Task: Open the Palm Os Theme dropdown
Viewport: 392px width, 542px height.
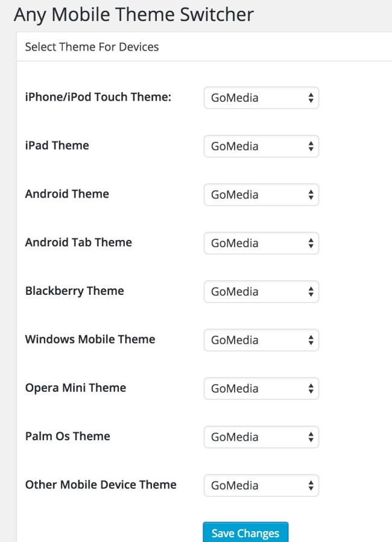Action: 261,437
